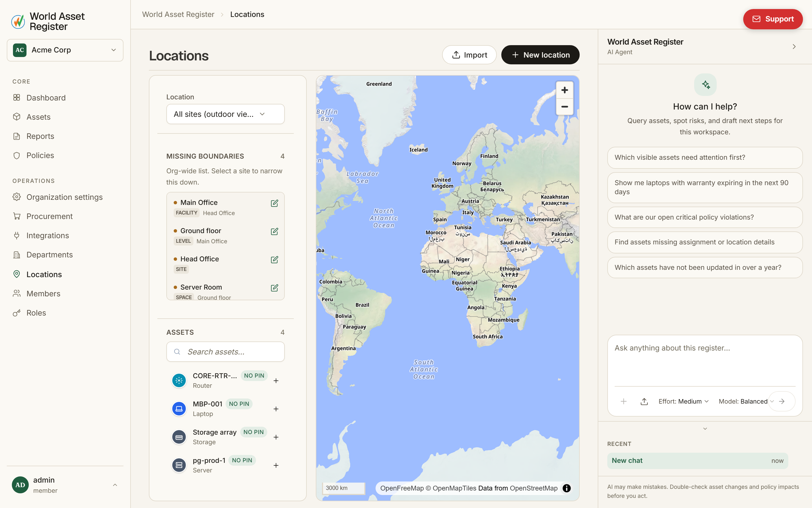The image size is (812, 508).
Task: Open the All sites location dropdown
Action: tap(226, 114)
